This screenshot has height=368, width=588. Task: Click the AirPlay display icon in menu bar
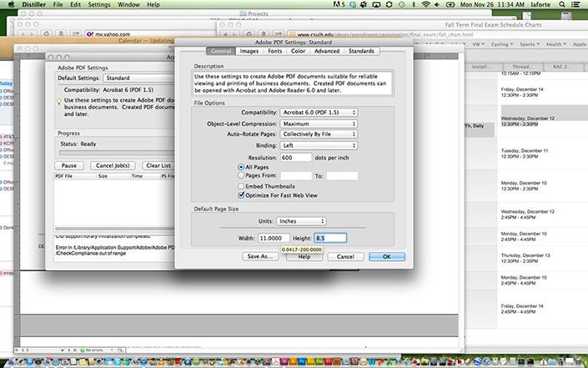point(376,4)
